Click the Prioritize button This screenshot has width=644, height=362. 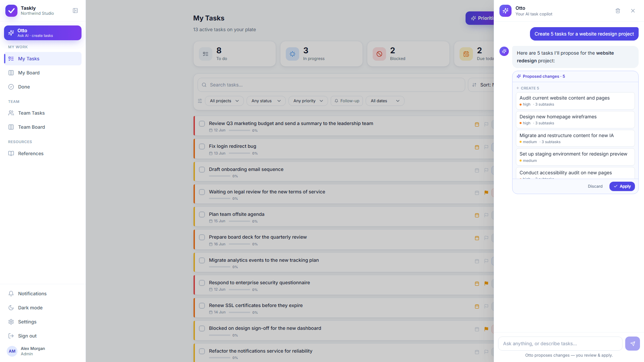(480, 18)
